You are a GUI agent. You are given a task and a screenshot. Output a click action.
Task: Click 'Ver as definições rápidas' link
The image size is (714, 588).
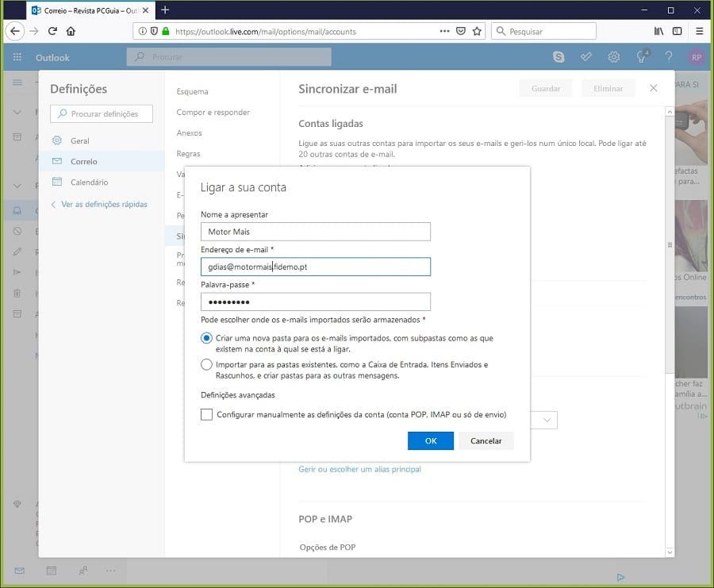coord(104,204)
